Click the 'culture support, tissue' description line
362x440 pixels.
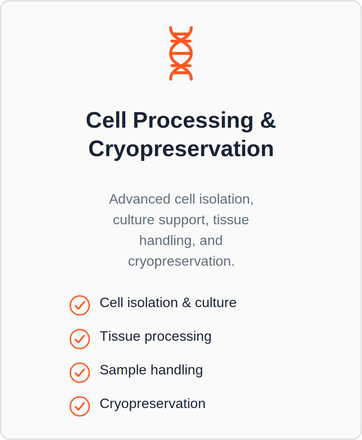click(x=181, y=220)
